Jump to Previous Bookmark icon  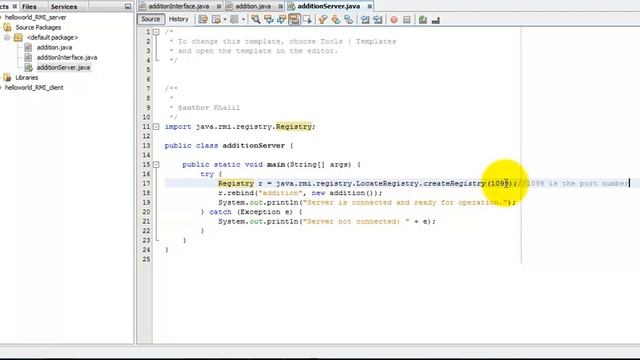[323, 20]
